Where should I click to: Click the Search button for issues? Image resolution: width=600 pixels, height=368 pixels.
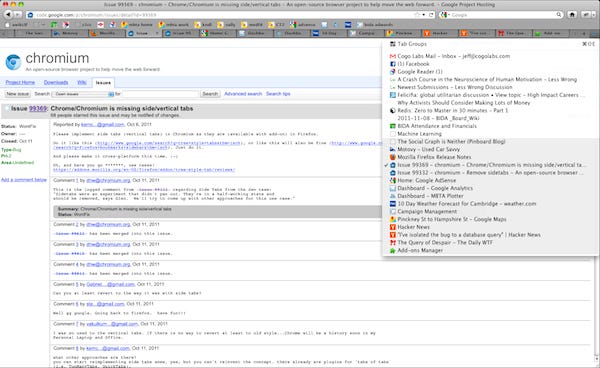pos(210,94)
